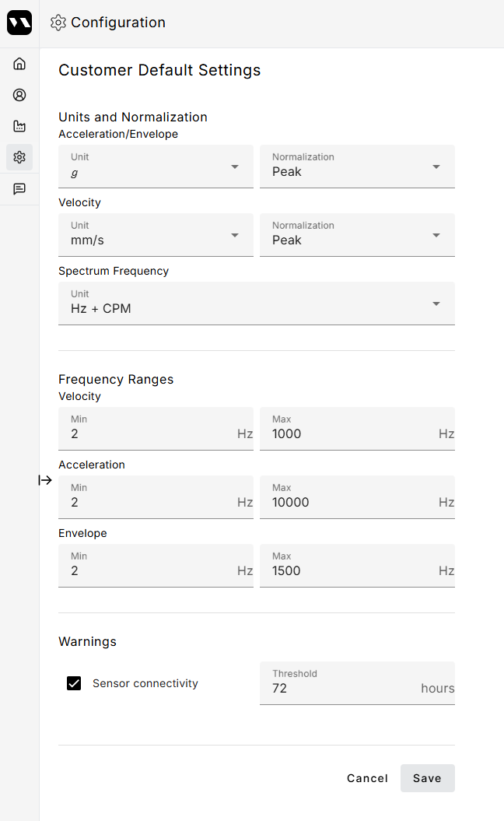Edit the Velocity Min frequency field
The width and height of the screenshot is (504, 821).
pyautogui.click(x=148, y=433)
